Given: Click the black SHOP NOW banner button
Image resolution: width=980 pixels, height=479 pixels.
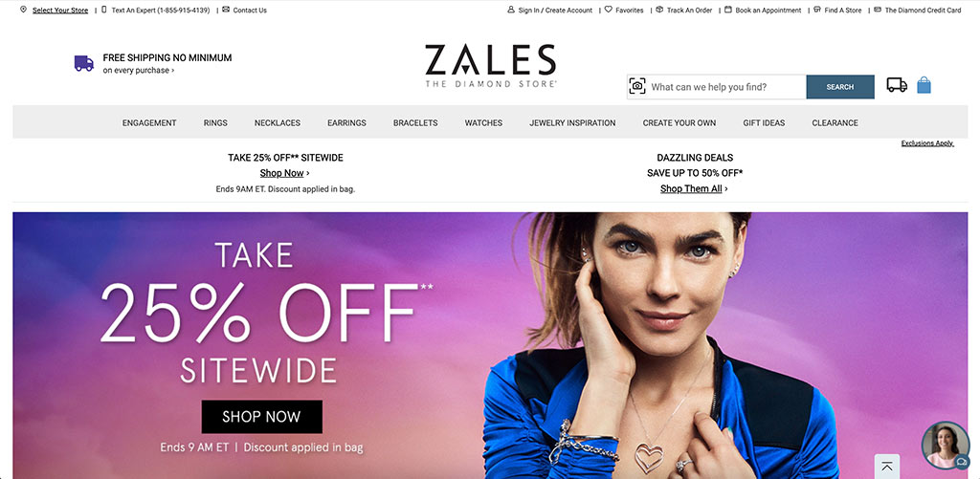Looking at the screenshot, I should pos(262,417).
